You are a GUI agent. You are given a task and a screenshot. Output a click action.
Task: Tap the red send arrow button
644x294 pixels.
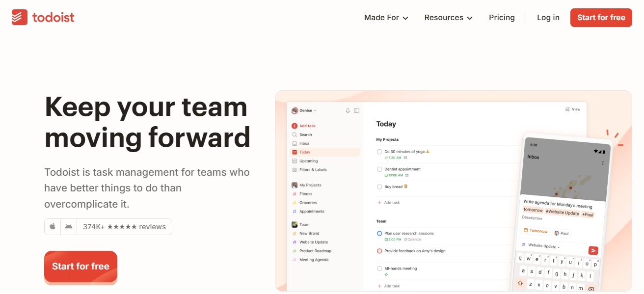pos(593,250)
